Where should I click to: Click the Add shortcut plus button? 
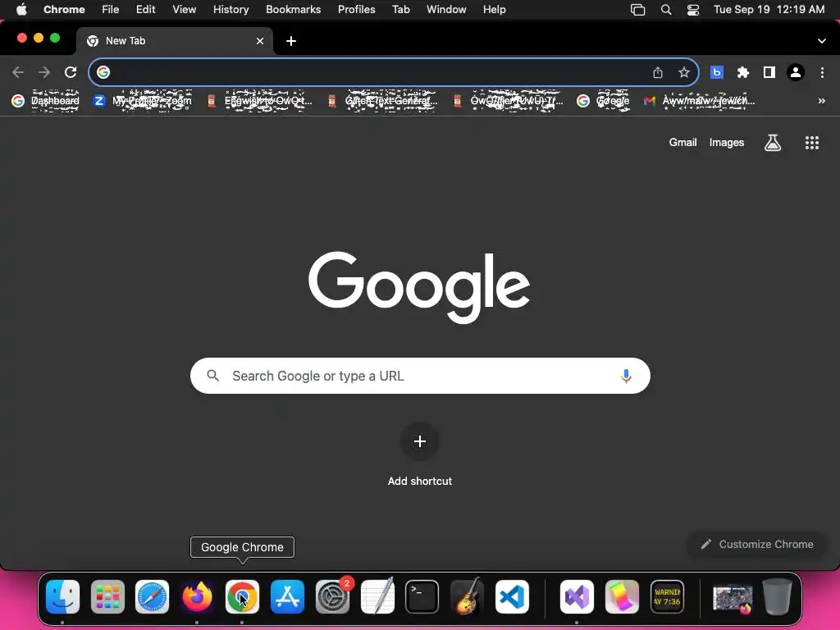pyautogui.click(x=420, y=441)
